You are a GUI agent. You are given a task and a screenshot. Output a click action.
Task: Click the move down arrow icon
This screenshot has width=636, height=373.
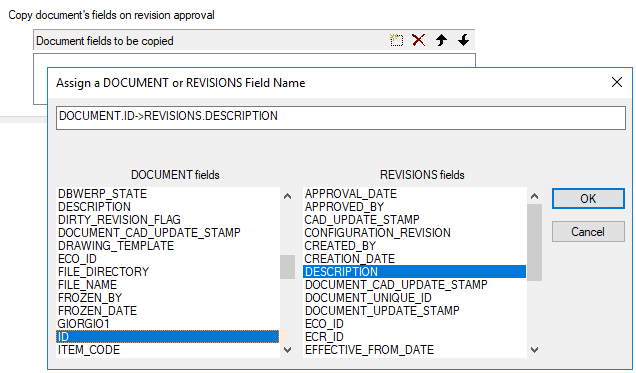463,40
